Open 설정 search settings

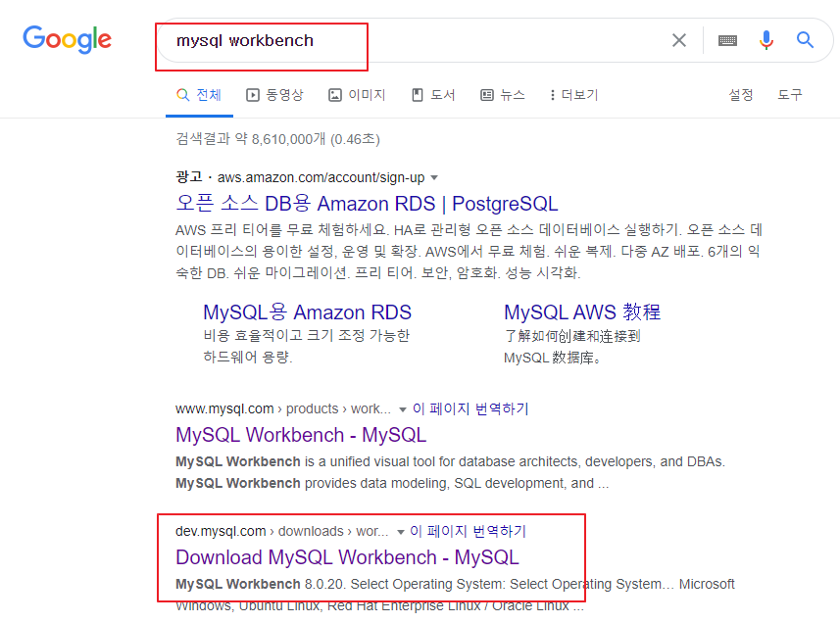[x=741, y=95]
